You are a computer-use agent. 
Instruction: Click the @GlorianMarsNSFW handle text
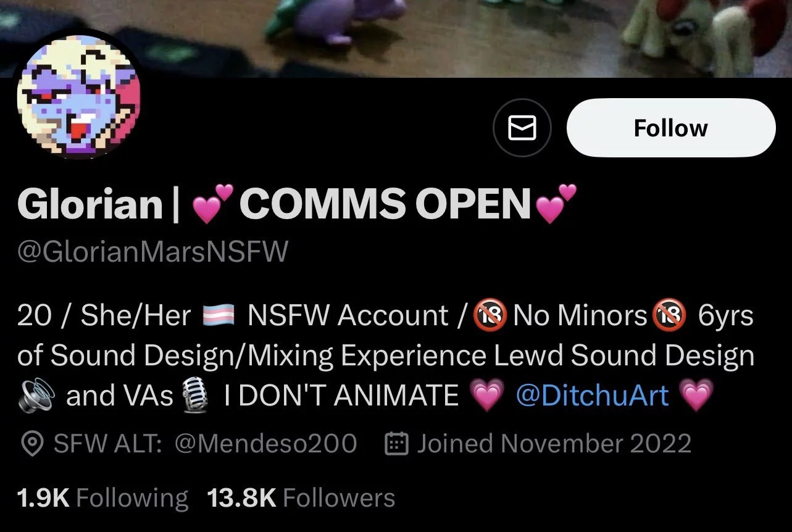pos(152,252)
